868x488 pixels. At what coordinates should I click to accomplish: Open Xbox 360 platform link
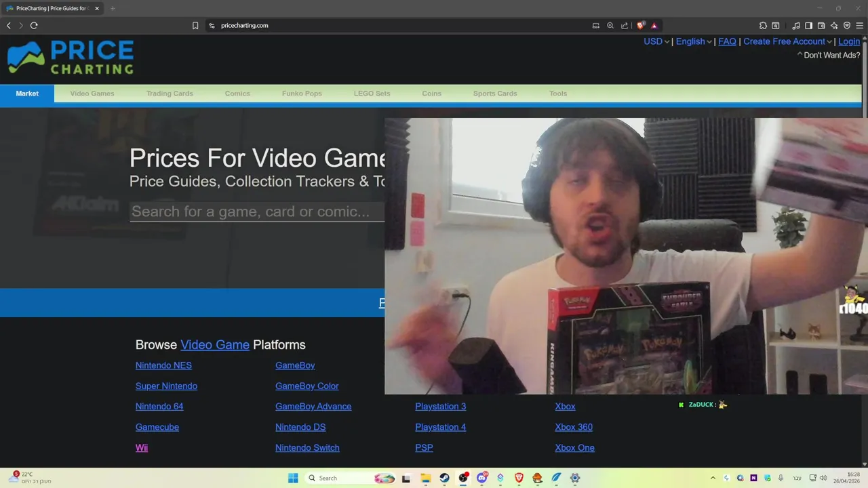(x=574, y=427)
